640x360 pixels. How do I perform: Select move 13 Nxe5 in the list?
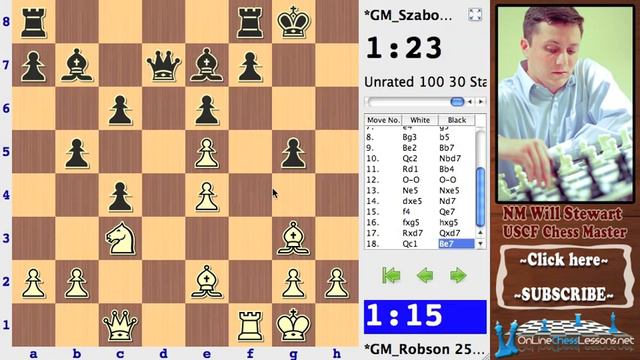449,191
